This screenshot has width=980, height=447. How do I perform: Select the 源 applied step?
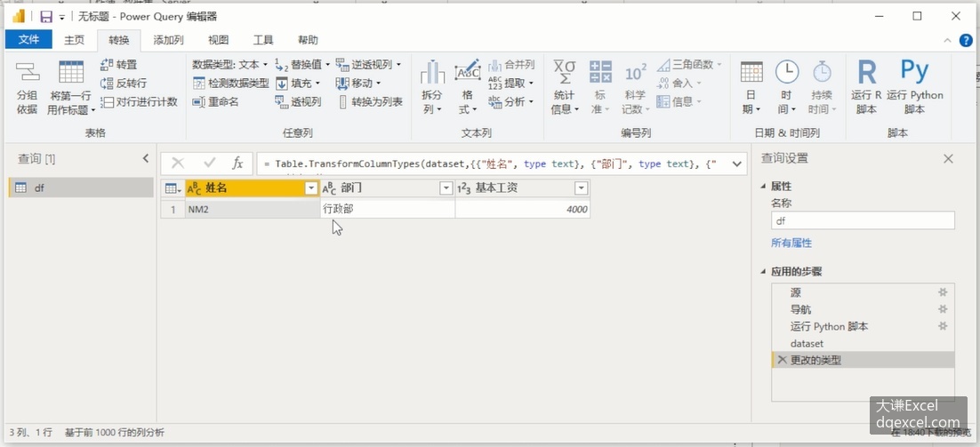coord(864,292)
